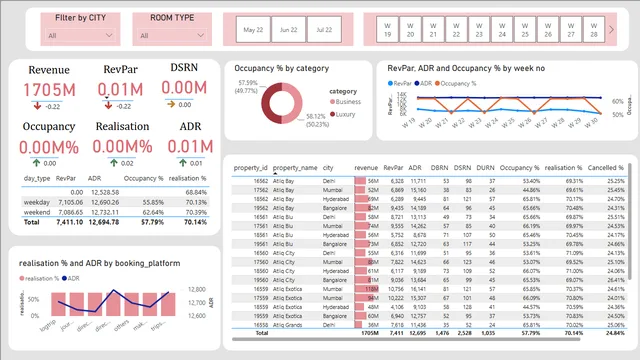Select week W 26 slicer tile

(x=548, y=30)
